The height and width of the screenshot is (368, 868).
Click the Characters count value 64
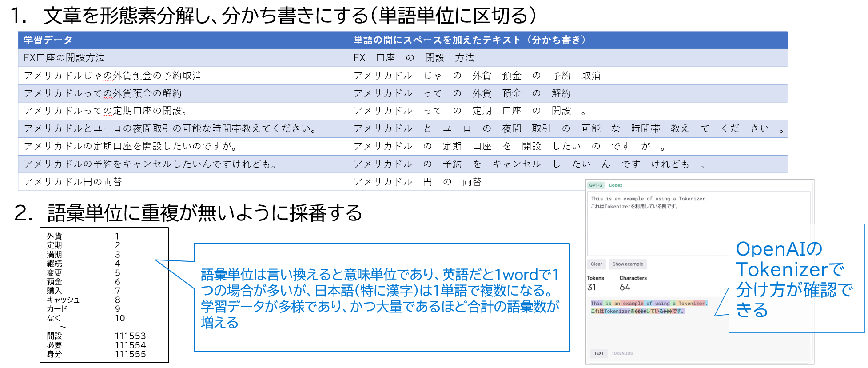625,288
